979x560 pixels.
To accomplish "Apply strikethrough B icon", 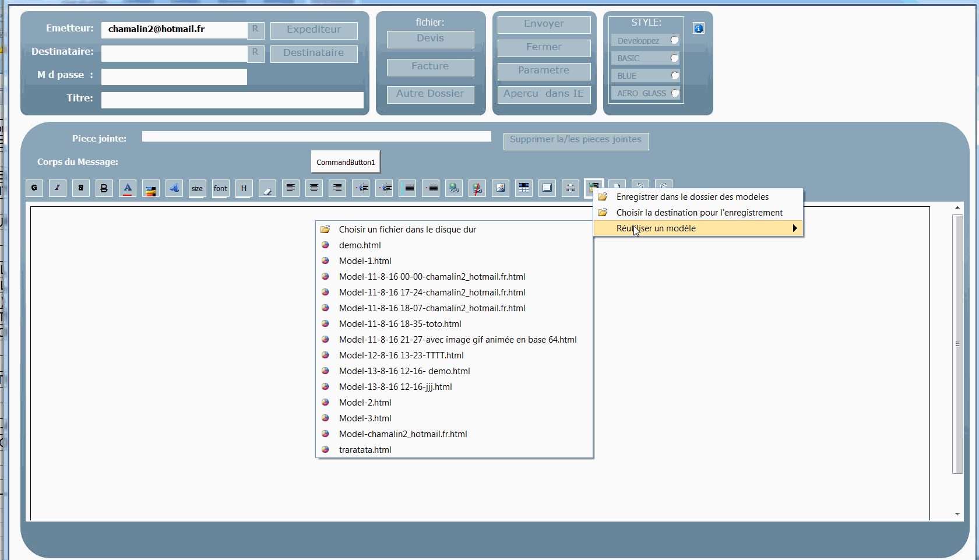I will [104, 188].
